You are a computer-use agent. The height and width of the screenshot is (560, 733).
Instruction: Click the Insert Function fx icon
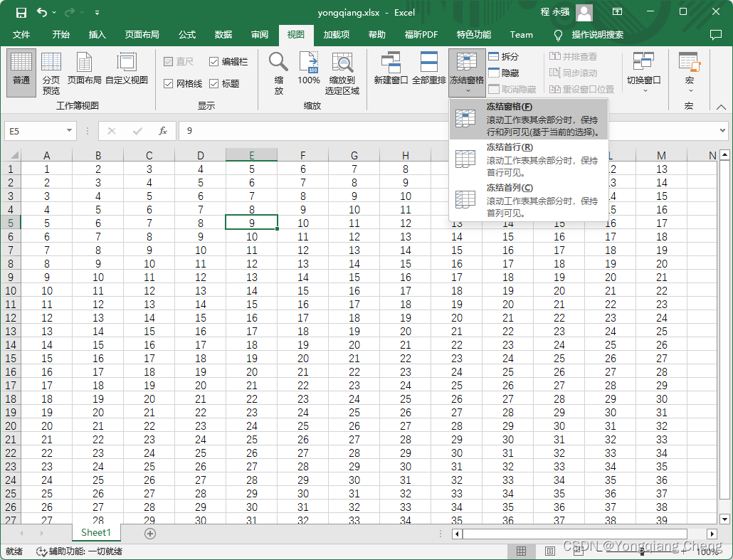point(162,131)
